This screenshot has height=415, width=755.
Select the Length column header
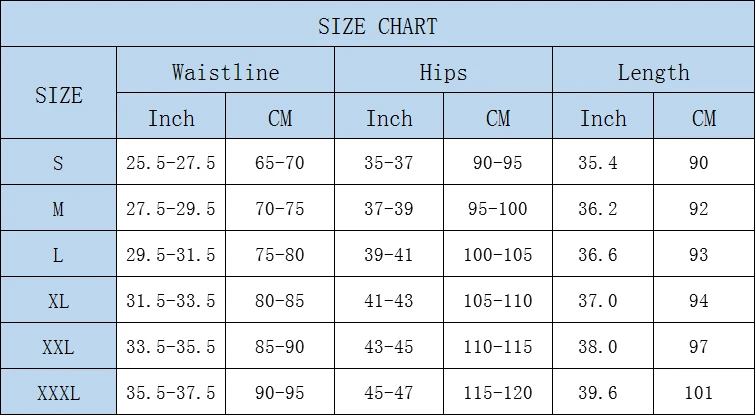tap(653, 70)
